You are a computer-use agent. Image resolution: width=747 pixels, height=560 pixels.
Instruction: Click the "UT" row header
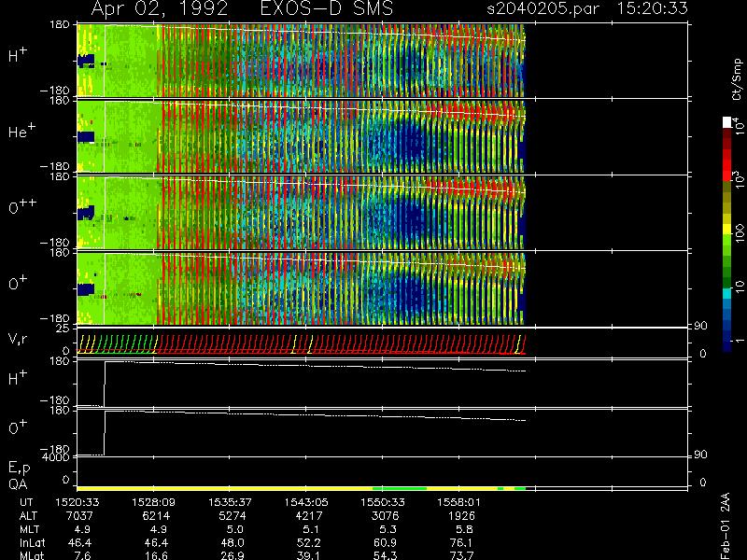tap(26, 502)
